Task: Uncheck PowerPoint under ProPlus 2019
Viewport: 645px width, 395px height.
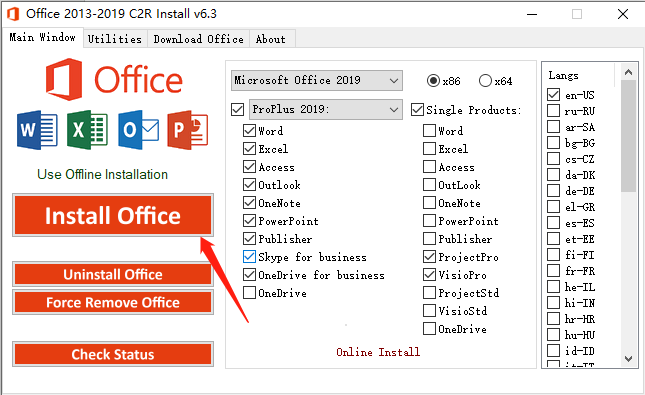Action: tap(249, 221)
